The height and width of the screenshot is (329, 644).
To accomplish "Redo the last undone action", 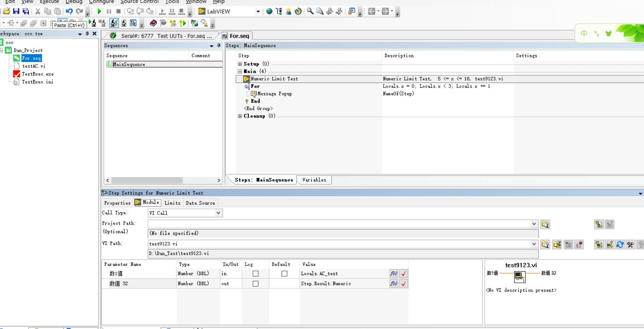I will pos(79,11).
